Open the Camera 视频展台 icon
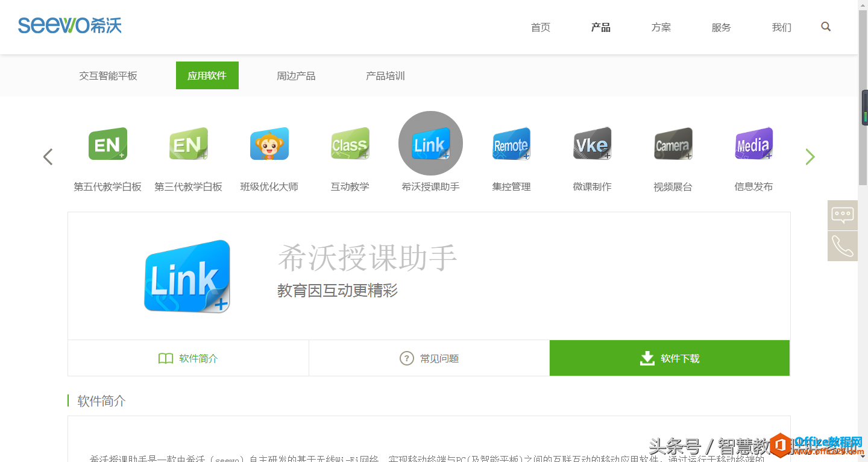The width and height of the screenshot is (868, 462). point(673,144)
